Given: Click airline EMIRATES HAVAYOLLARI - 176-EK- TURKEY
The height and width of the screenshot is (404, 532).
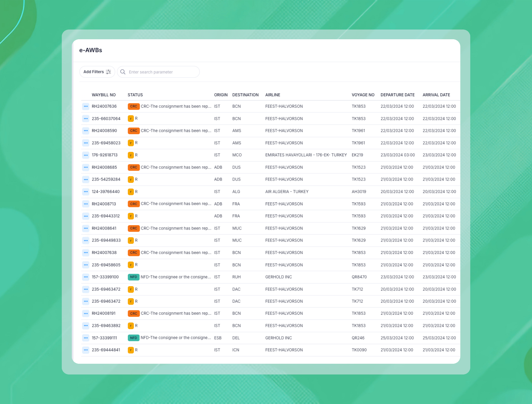Looking at the screenshot, I should pyautogui.click(x=306, y=155).
